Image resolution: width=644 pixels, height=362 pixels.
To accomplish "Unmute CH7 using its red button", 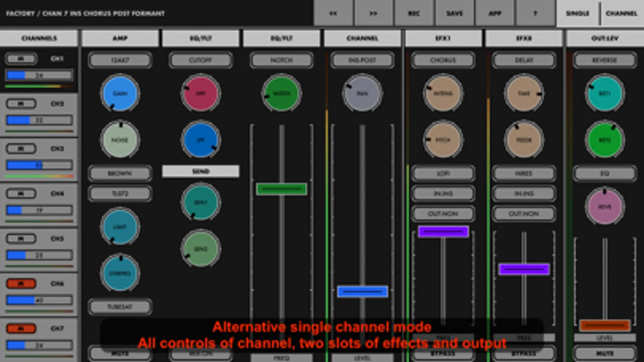I will (21, 329).
